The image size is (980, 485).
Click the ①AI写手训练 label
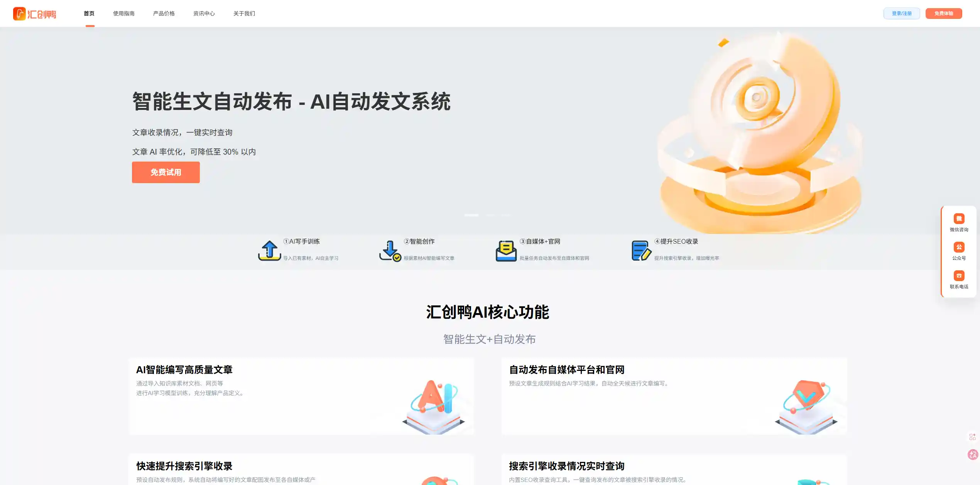[302, 241]
